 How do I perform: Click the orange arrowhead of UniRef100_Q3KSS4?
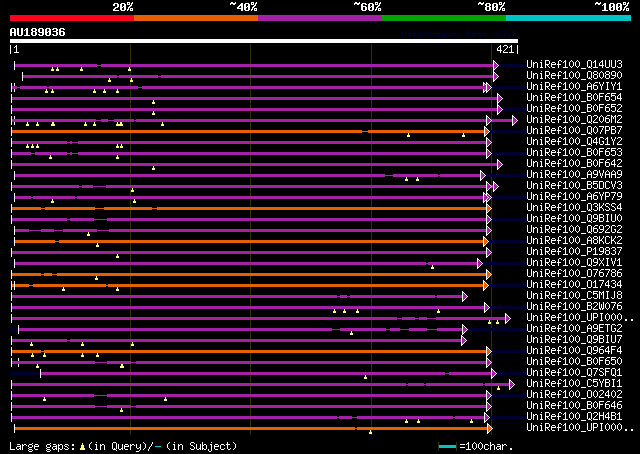tap(489, 209)
